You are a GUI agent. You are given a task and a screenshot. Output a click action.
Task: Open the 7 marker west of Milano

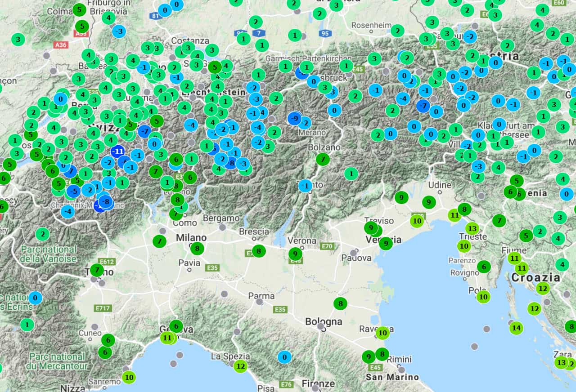click(x=159, y=241)
